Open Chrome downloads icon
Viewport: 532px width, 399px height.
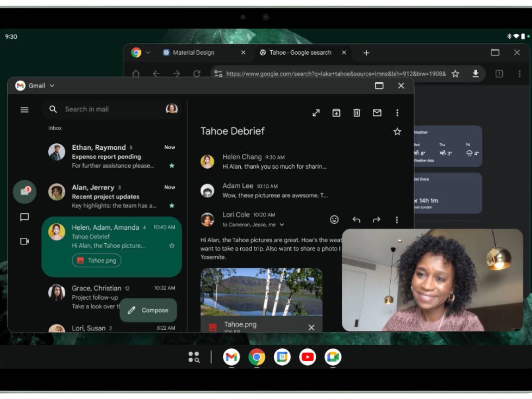476,73
